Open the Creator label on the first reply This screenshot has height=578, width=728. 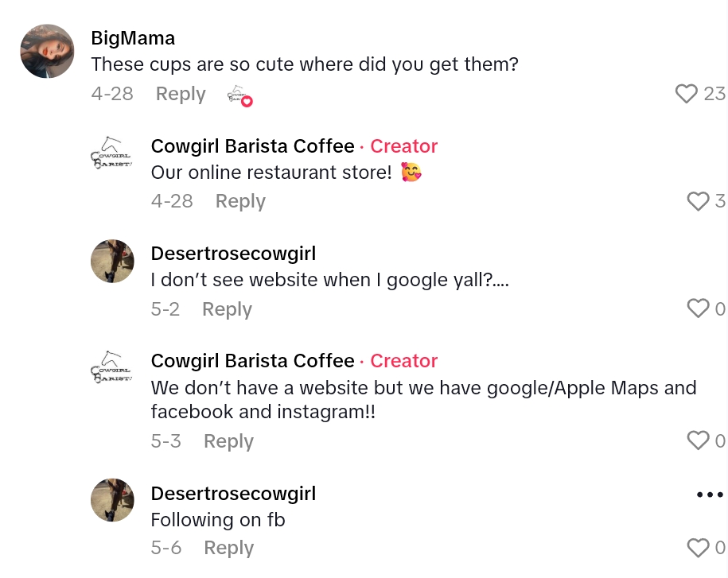click(x=403, y=145)
